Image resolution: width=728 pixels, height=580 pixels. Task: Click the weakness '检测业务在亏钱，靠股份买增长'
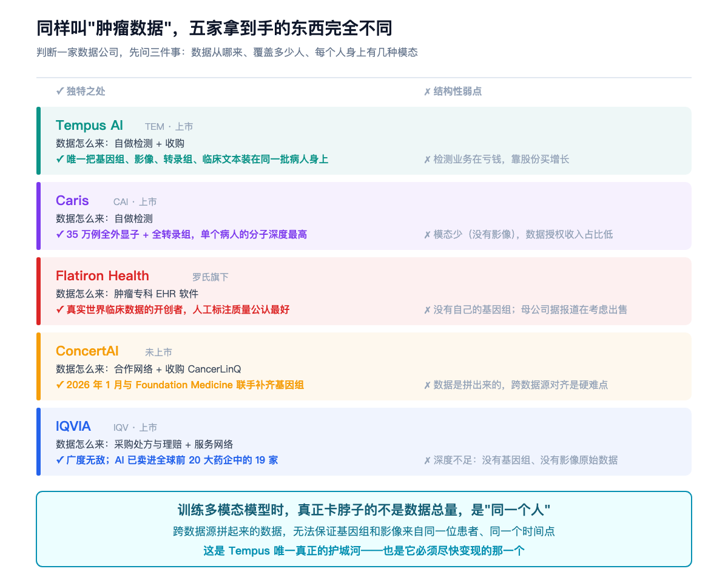click(496, 159)
